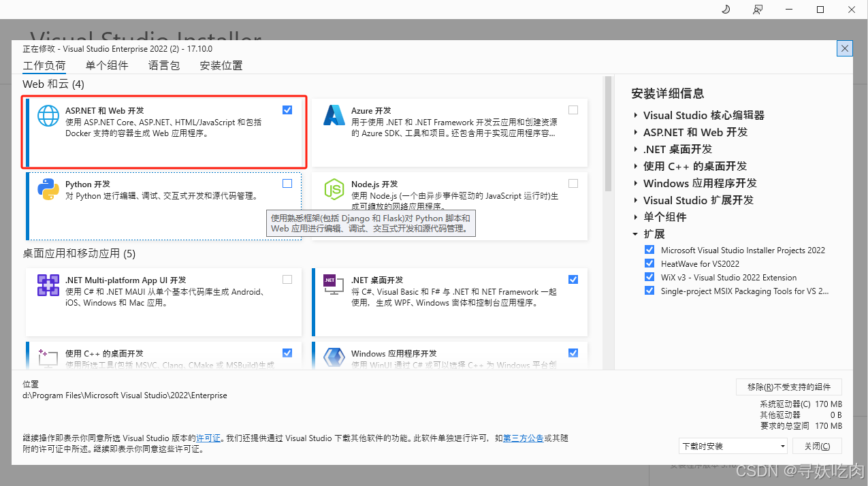This screenshot has height=486, width=868.
Task: Uncheck Single-project MSIX Packaging Tools
Action: click(649, 291)
